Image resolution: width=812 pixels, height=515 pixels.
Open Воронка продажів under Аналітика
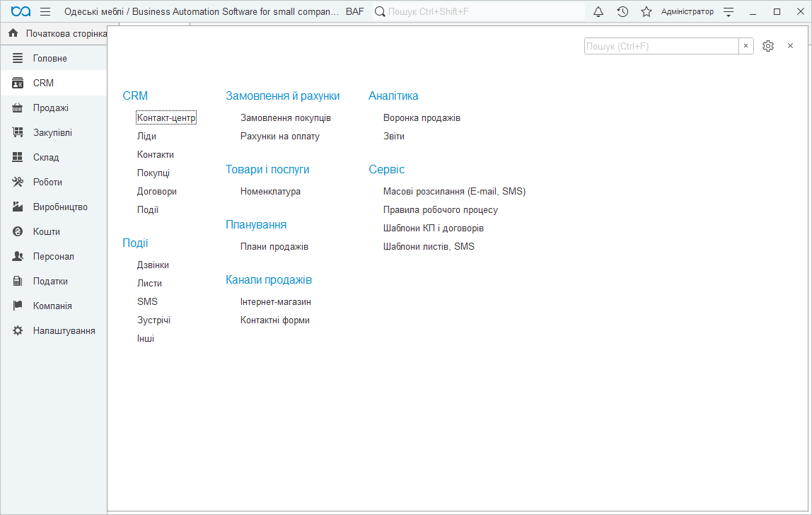(x=422, y=118)
